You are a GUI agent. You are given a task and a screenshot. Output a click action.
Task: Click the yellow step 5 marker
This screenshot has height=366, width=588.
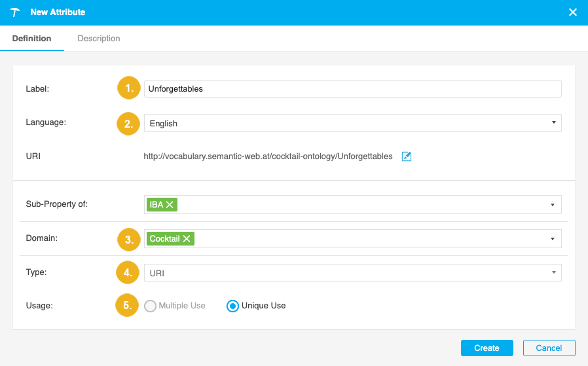[x=130, y=306]
